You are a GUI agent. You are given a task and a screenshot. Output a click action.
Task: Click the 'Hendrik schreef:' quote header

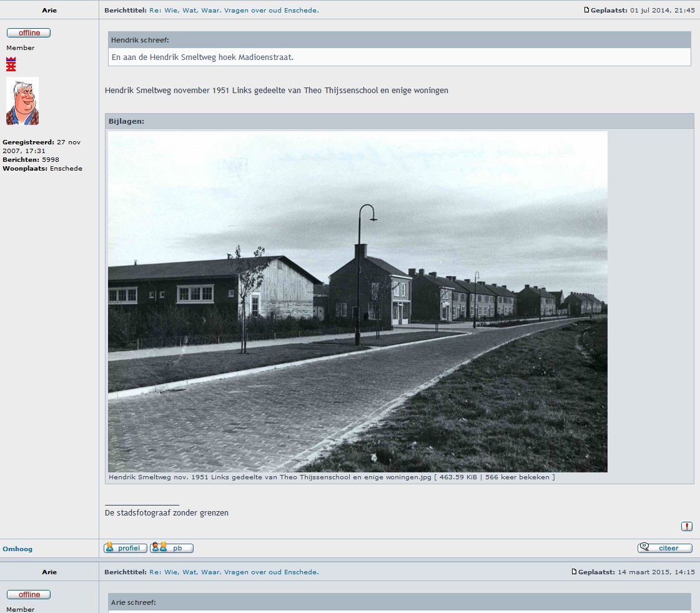tap(140, 40)
